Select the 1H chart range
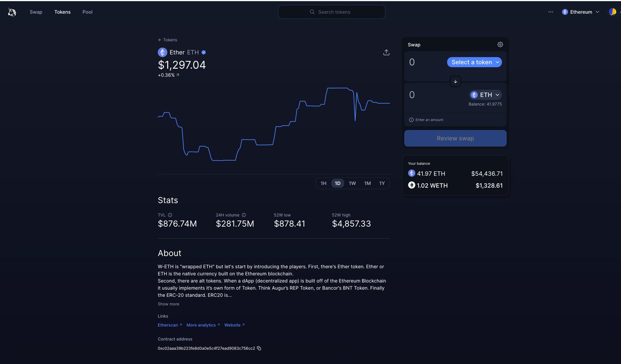Image resolution: width=621 pixels, height=364 pixels. [x=323, y=183]
